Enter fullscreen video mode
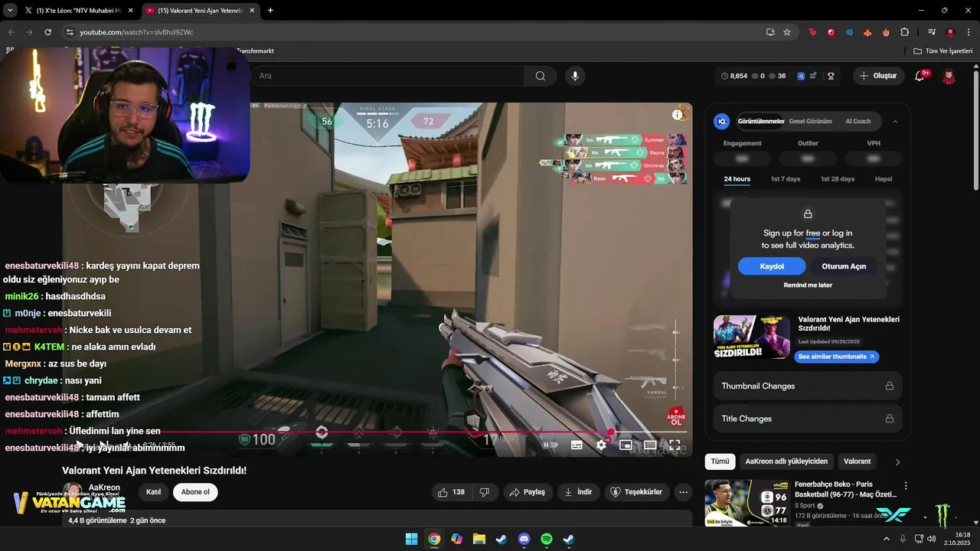This screenshot has height=551, width=980. click(x=675, y=445)
